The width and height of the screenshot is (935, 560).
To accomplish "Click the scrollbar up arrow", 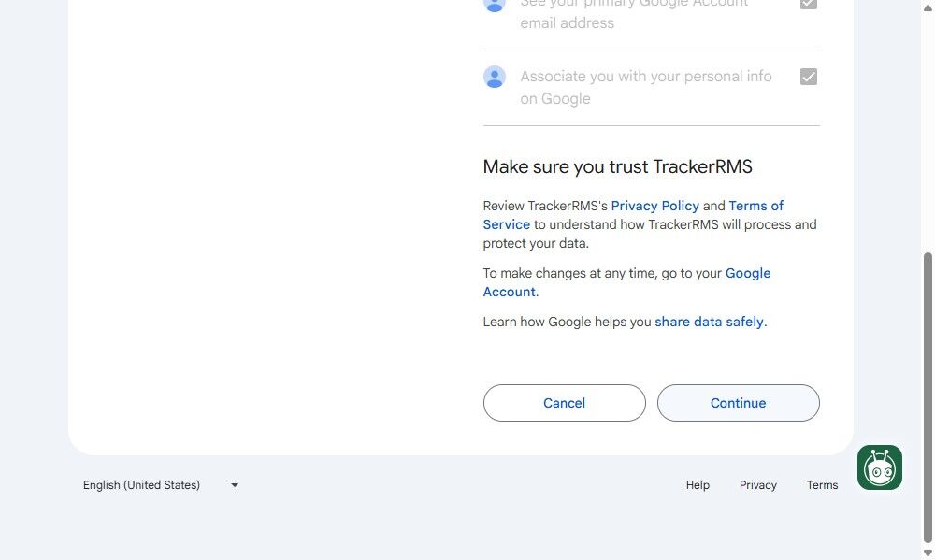I will click(928, 7).
